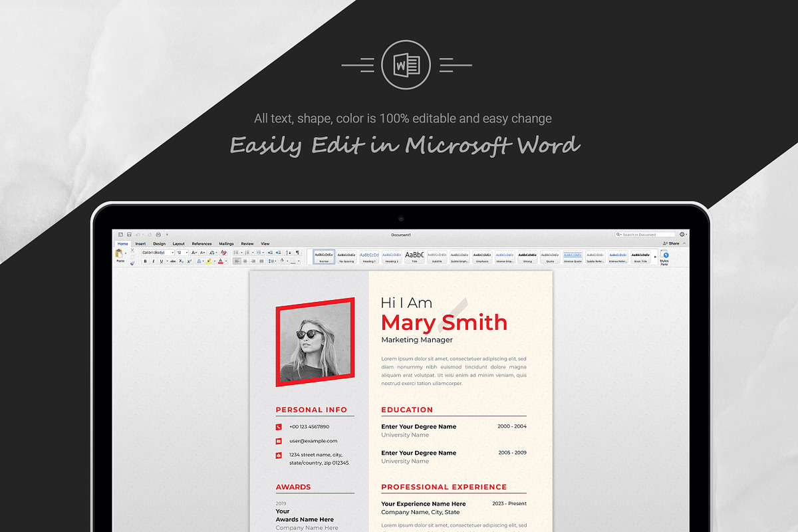The width and height of the screenshot is (798, 532).
Task: Apply the Book Title style
Action: pyautogui.click(x=640, y=257)
